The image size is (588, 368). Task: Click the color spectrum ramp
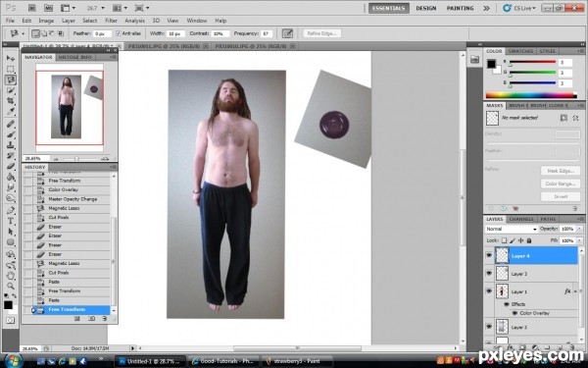531,95
